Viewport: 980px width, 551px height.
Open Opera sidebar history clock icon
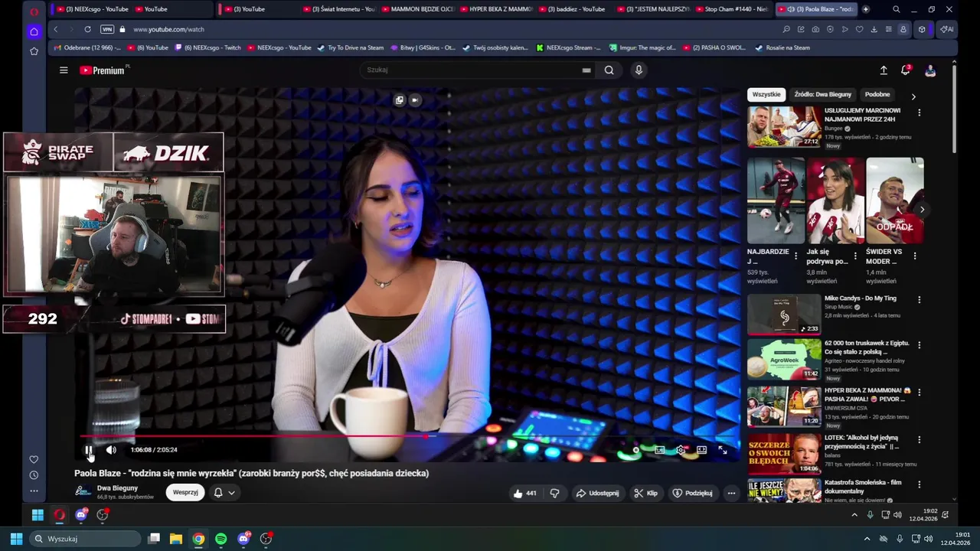(x=34, y=475)
